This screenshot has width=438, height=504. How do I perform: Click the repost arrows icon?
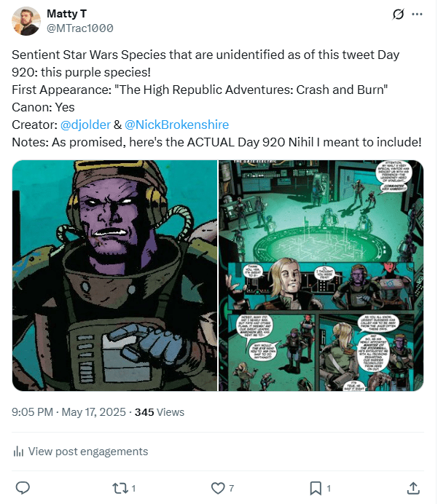point(120,487)
